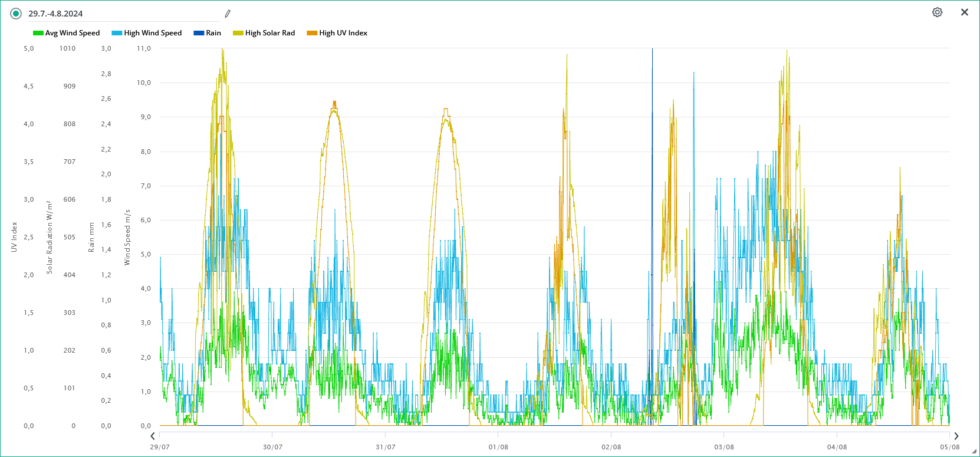The height and width of the screenshot is (457, 980).
Task: Click the pencil icon to edit chart title
Action: [228, 14]
